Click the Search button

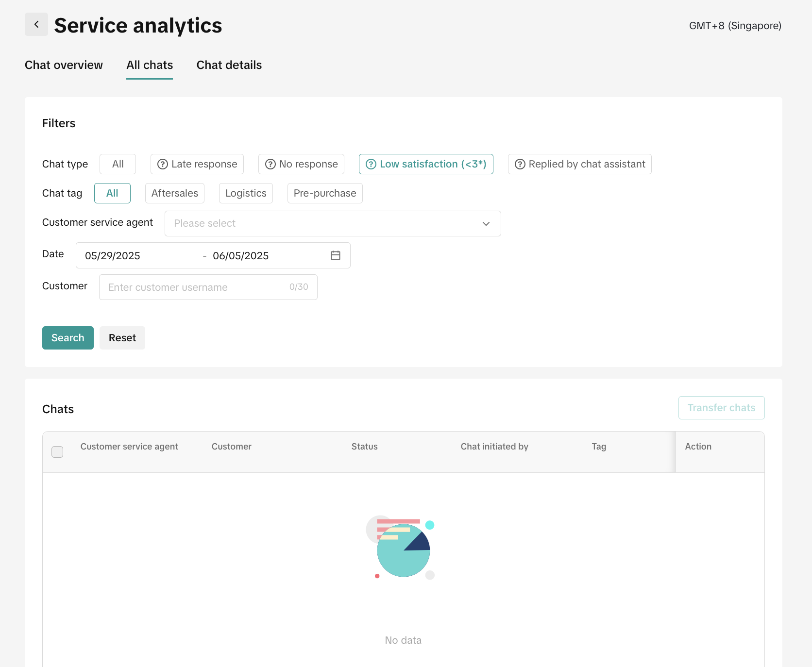click(x=68, y=338)
